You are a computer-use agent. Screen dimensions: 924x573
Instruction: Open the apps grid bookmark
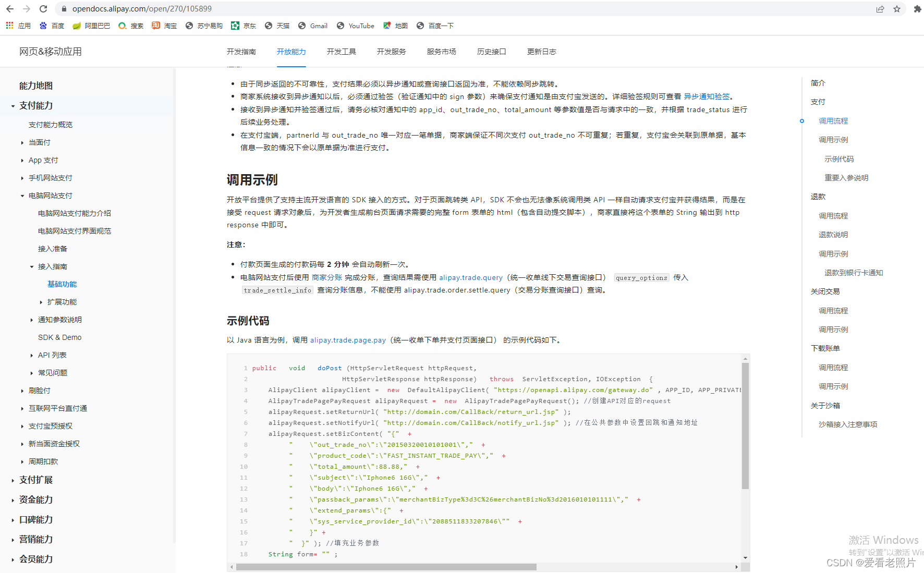pyautogui.click(x=18, y=26)
